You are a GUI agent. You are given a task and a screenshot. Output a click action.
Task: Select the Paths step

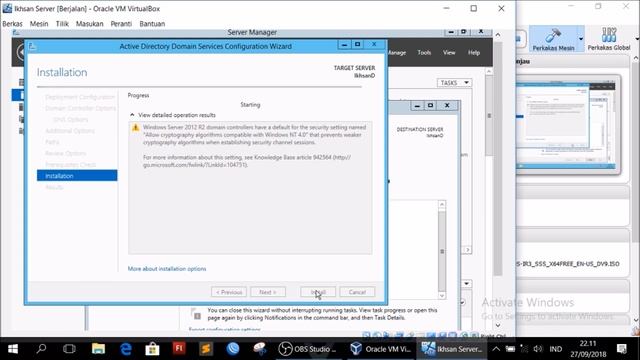coord(52,142)
